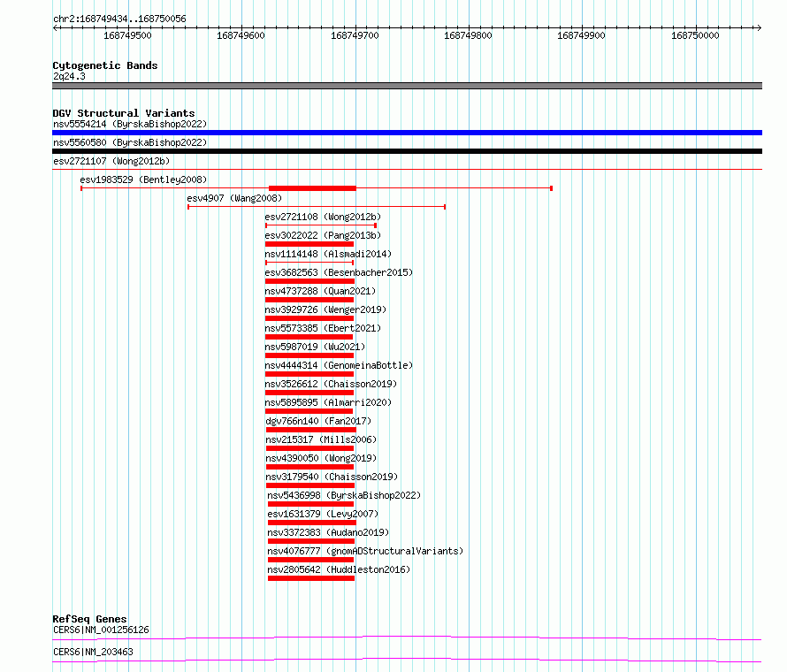The height and width of the screenshot is (672, 787).
Task: Select the nsv3526612 (Chaisson2019) variant
Action: pos(331,384)
